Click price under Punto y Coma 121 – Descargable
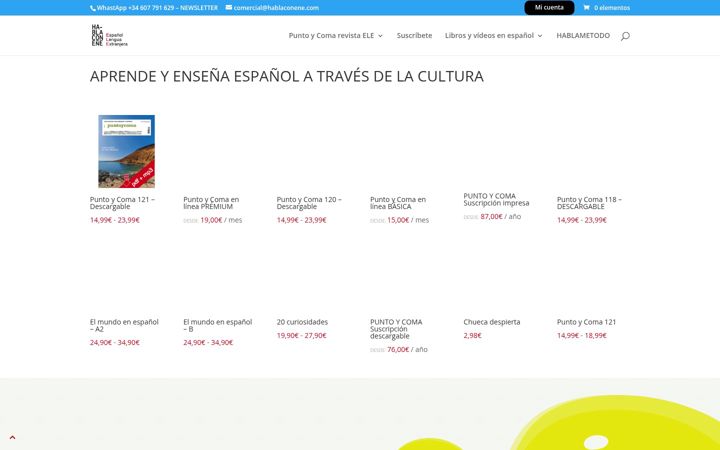This screenshot has height=450, width=720. click(x=115, y=220)
